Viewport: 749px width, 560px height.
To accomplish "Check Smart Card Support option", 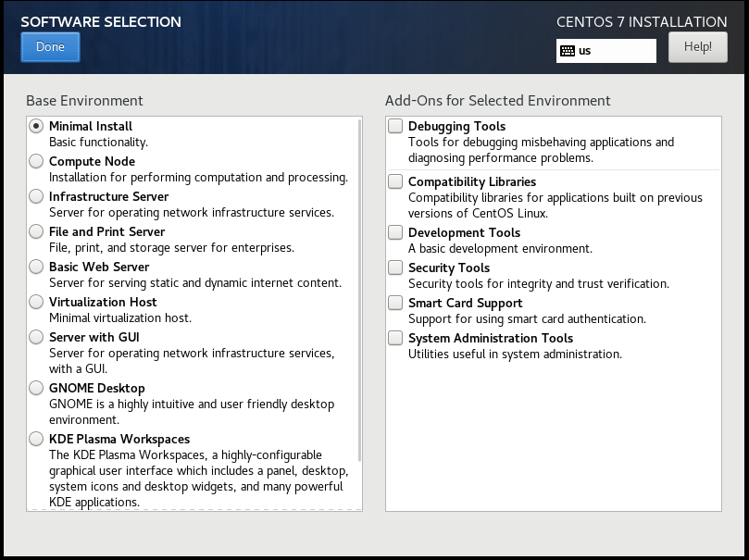I will pyautogui.click(x=395, y=303).
